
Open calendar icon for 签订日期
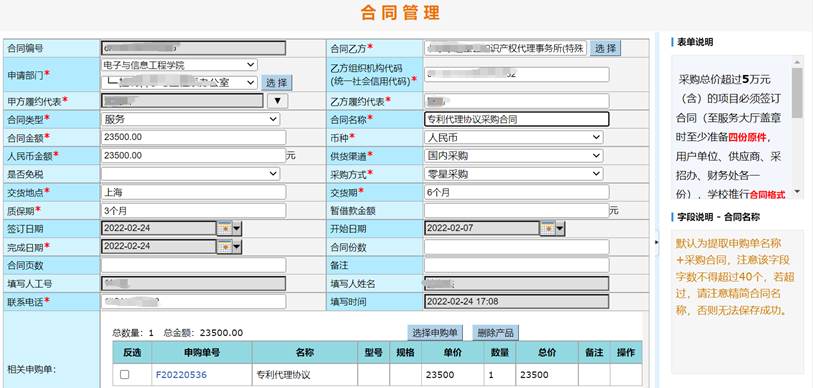point(225,228)
